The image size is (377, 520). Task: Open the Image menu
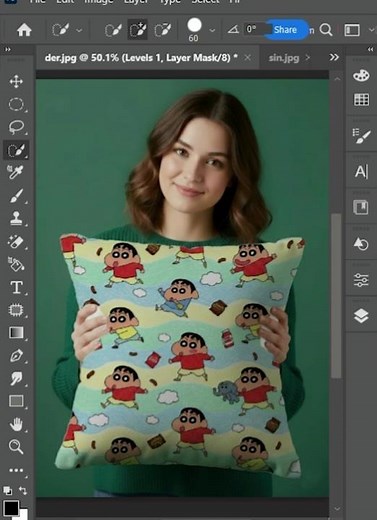click(98, 2)
